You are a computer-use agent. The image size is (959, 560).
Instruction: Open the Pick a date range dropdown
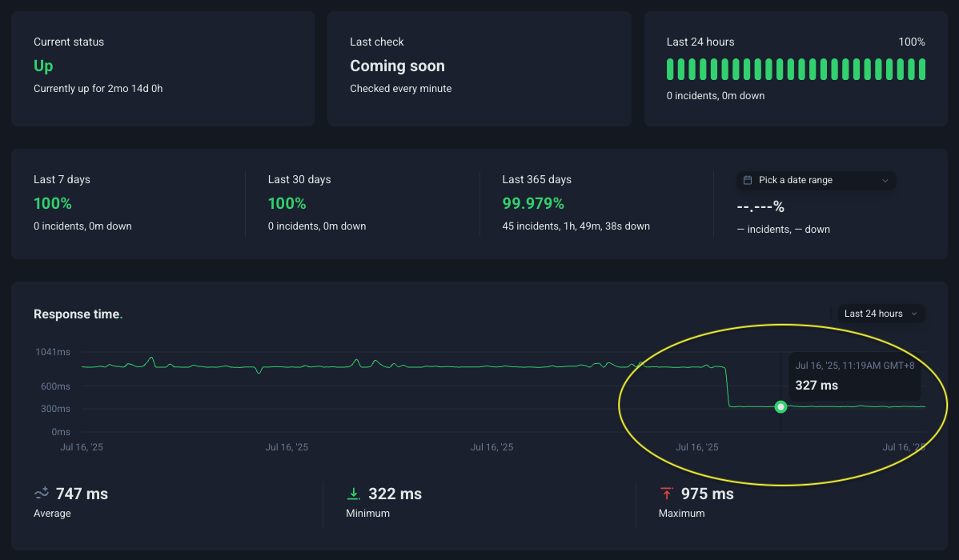816,181
